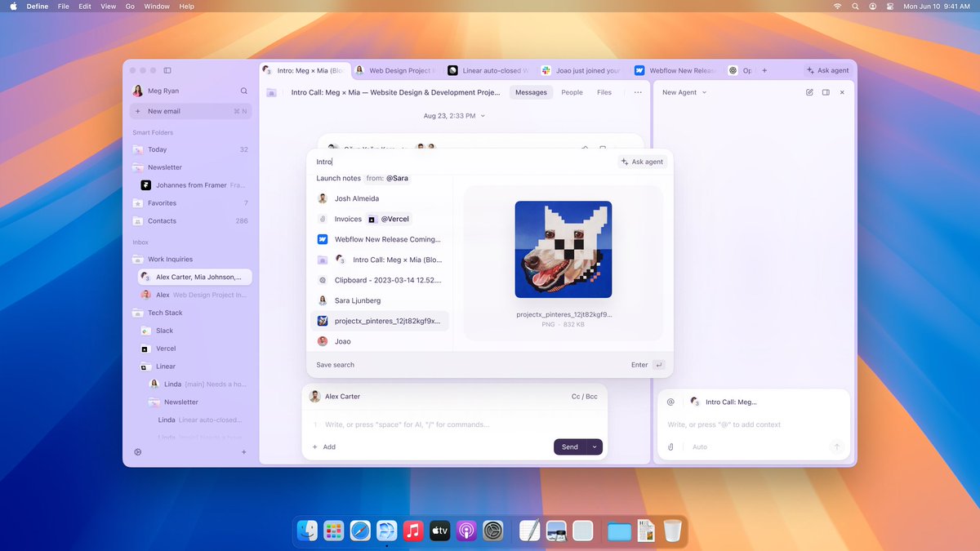Close the New Agent panel
980x551 pixels.
[x=842, y=92]
